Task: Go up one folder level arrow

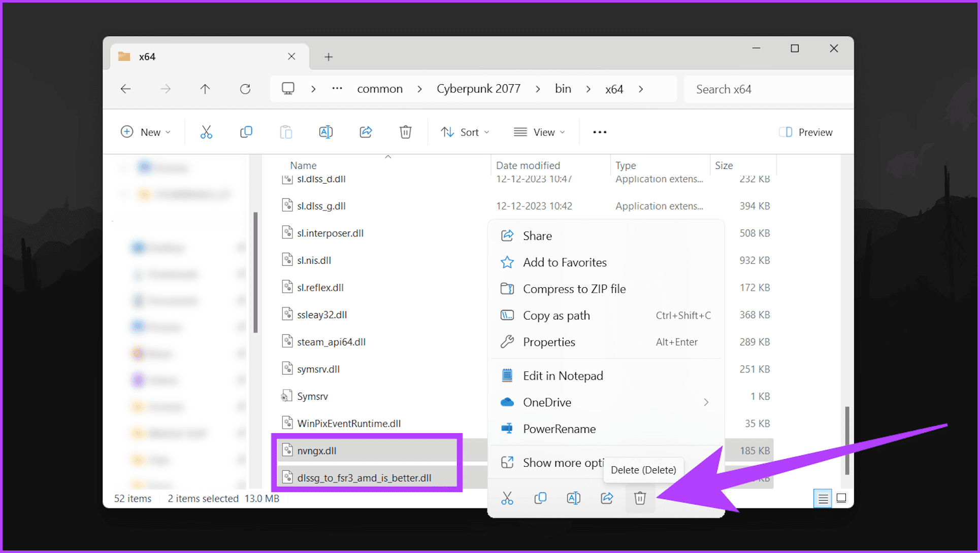Action: point(205,89)
